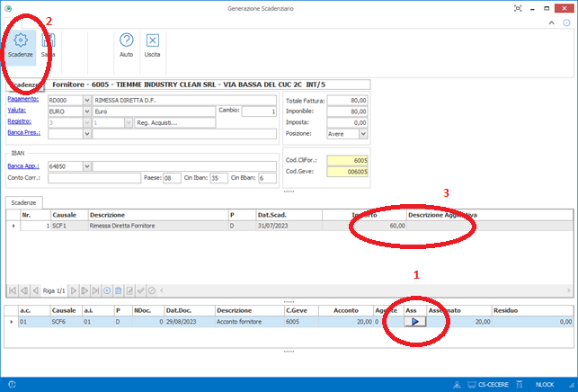Select the '31/07/2023' date cell

point(289,226)
